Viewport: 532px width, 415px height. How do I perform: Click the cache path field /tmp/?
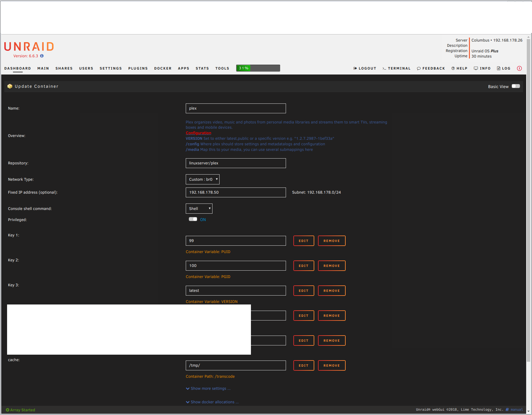click(x=236, y=365)
